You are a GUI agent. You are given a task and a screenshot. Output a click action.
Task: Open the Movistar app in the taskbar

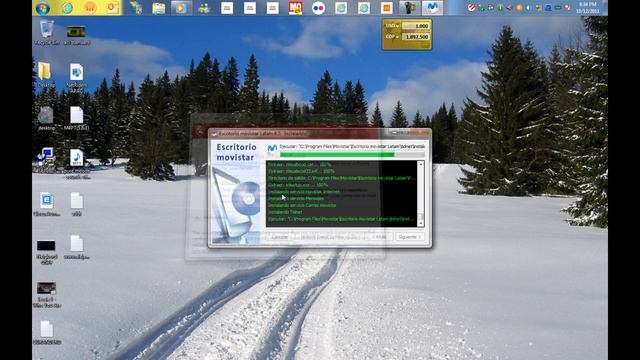pos(432,8)
